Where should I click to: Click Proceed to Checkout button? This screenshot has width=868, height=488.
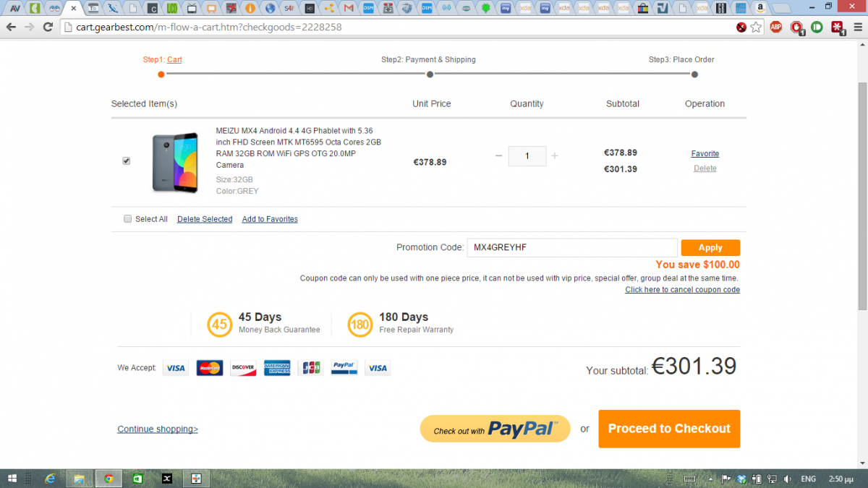(669, 429)
